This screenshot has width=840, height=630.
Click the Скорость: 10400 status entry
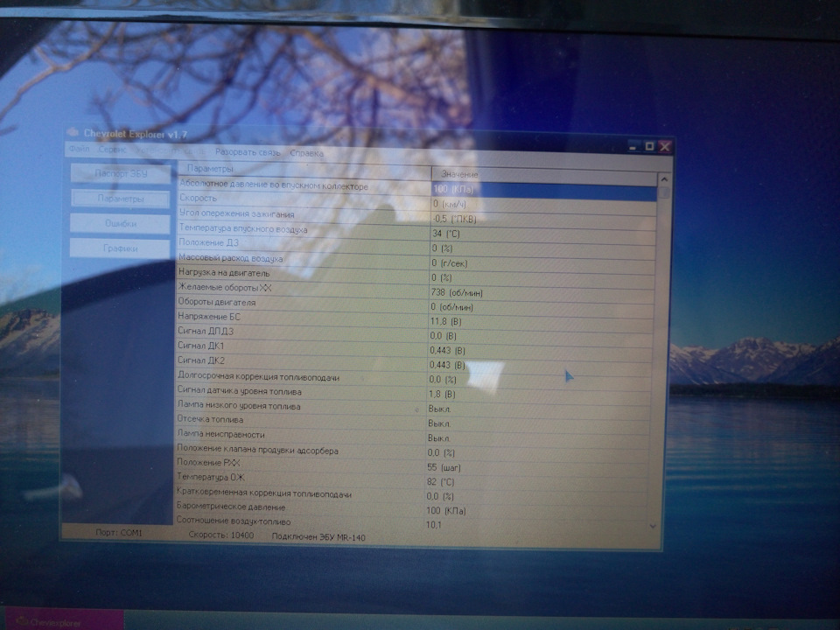tap(221, 535)
